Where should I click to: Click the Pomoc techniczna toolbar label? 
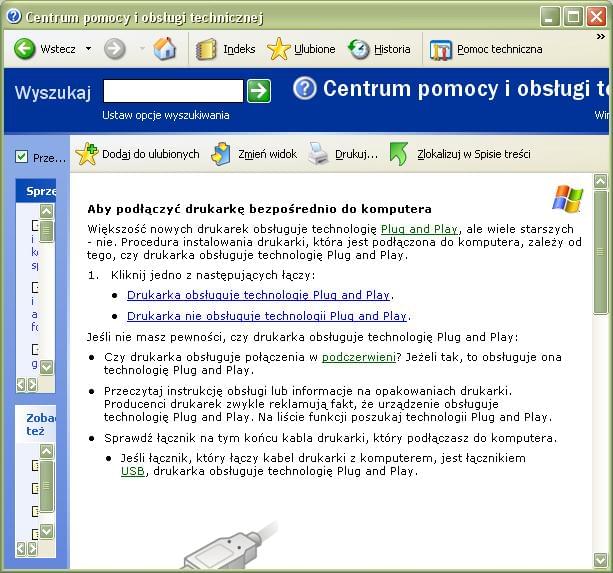coord(500,49)
